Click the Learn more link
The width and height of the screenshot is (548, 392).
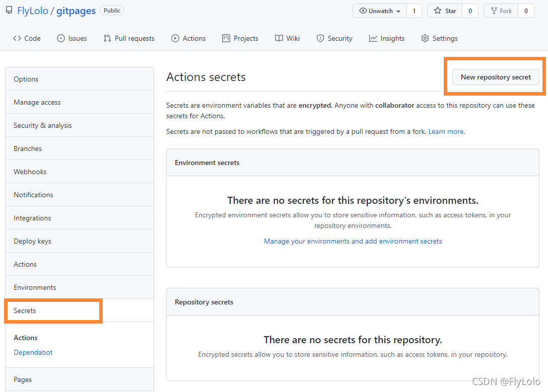click(x=446, y=132)
